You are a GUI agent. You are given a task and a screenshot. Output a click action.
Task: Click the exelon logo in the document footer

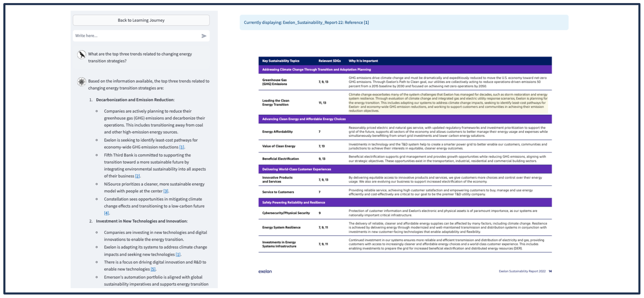tap(265, 271)
